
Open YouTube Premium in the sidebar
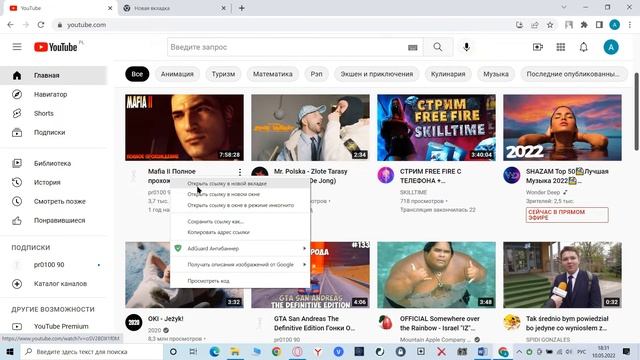pos(53,327)
